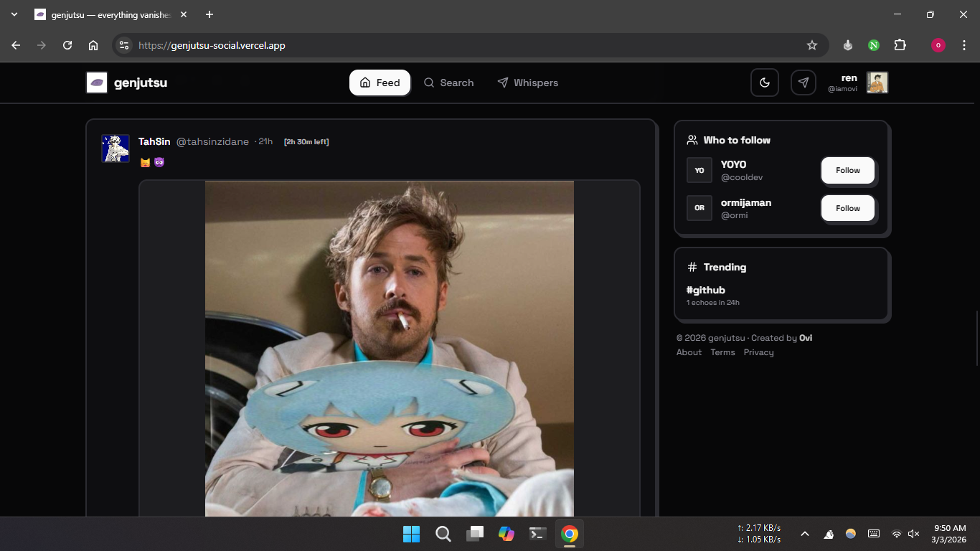This screenshot has height=551, width=980.
Task: Open the Chrome three-dot menu
Action: [964, 45]
